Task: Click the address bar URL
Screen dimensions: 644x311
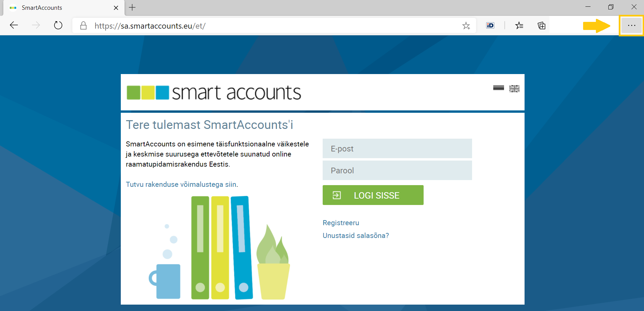Action: [150, 26]
